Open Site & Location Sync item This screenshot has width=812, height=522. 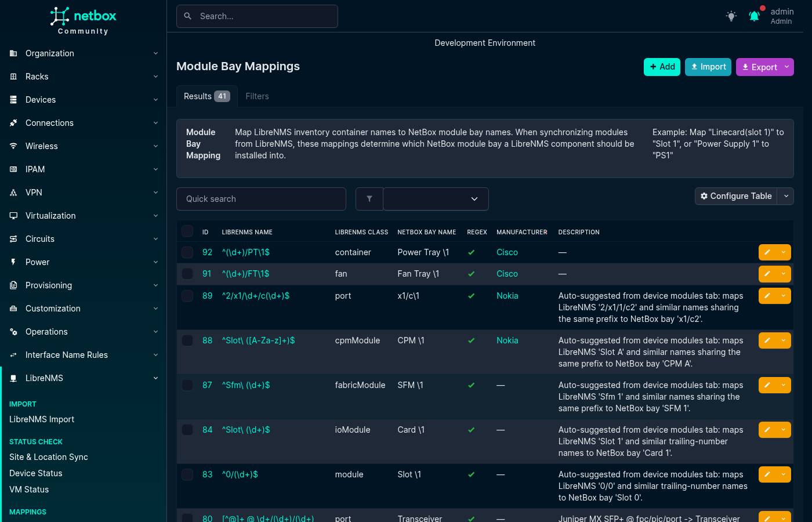[x=49, y=457]
